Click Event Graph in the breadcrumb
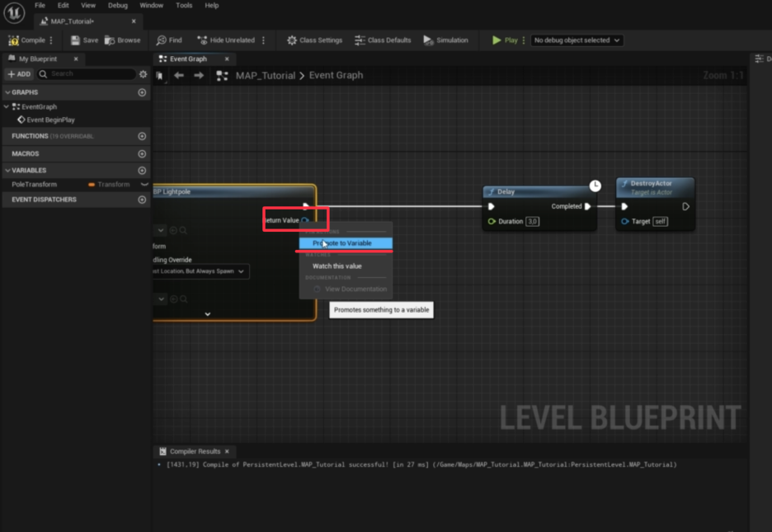Screen dimensions: 772x532 (336, 75)
